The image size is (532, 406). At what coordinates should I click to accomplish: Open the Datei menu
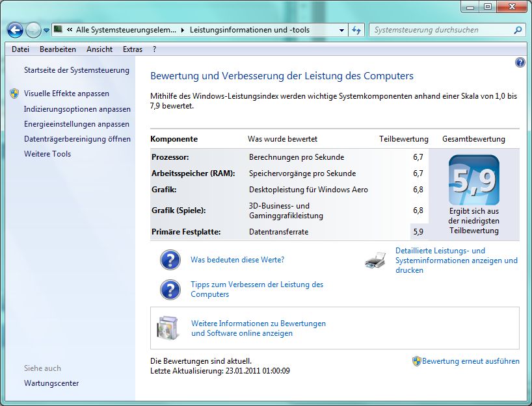pos(20,49)
